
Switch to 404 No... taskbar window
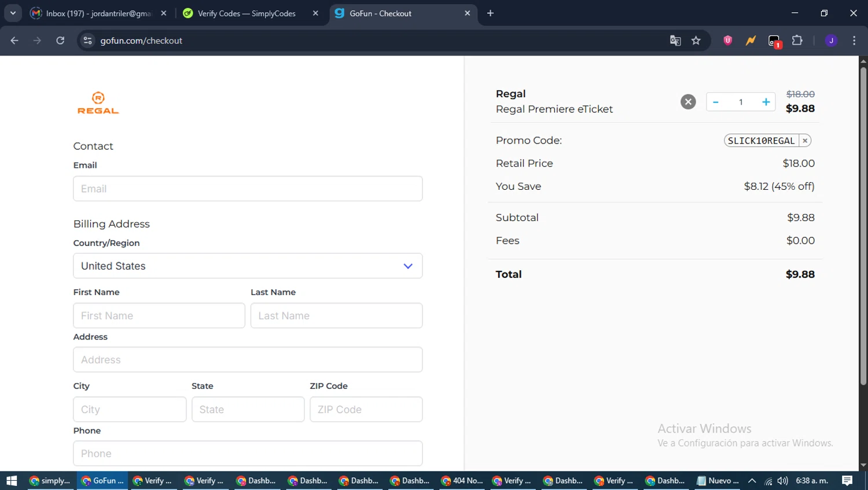point(462,481)
